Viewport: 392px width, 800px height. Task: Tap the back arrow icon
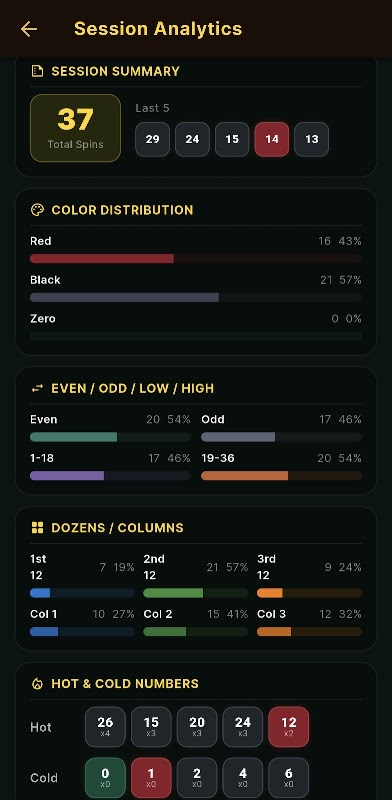(x=29, y=29)
